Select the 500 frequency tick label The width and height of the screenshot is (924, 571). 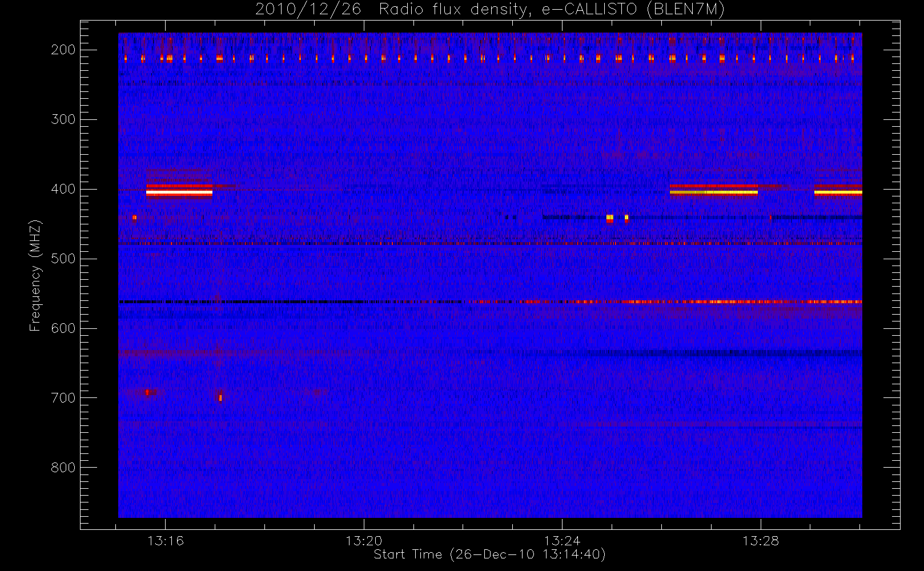tap(63, 259)
